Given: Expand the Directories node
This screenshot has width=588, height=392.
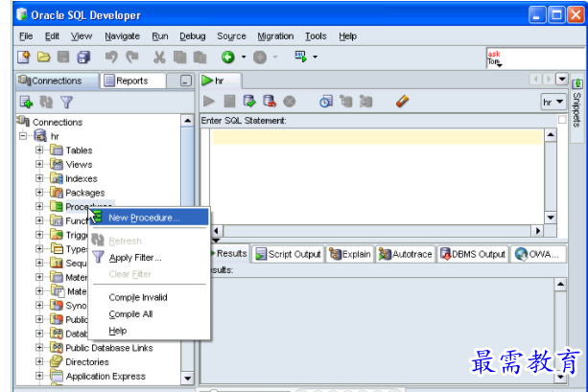Looking at the screenshot, I should [39, 361].
